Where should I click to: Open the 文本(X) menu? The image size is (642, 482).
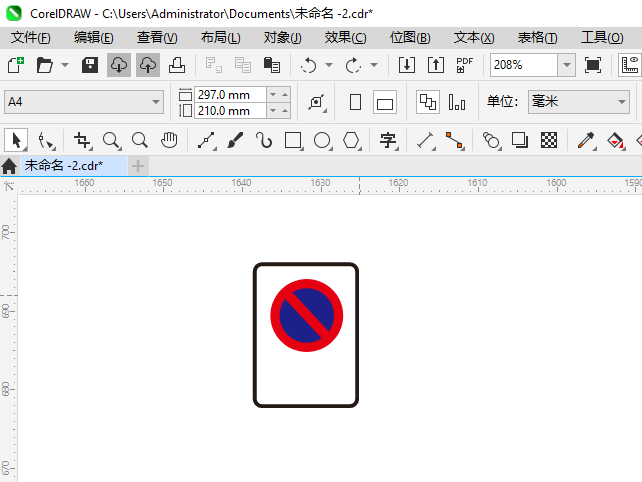coord(474,38)
